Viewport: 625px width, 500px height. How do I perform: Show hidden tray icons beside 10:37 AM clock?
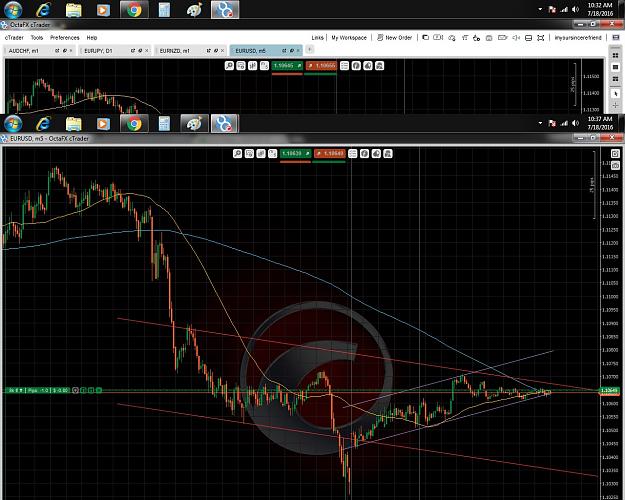point(540,123)
